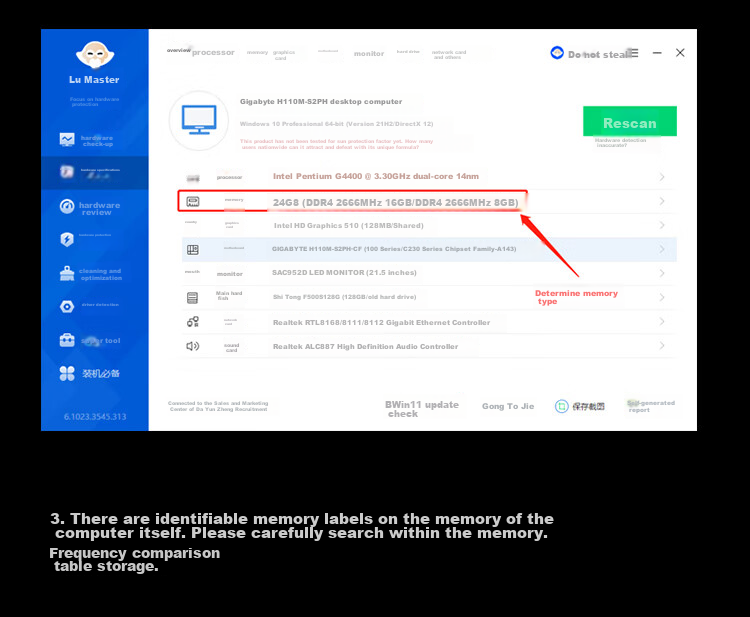Click the red sun protection promo text
Image resolution: width=750 pixels, height=617 pixels.
click(336, 144)
